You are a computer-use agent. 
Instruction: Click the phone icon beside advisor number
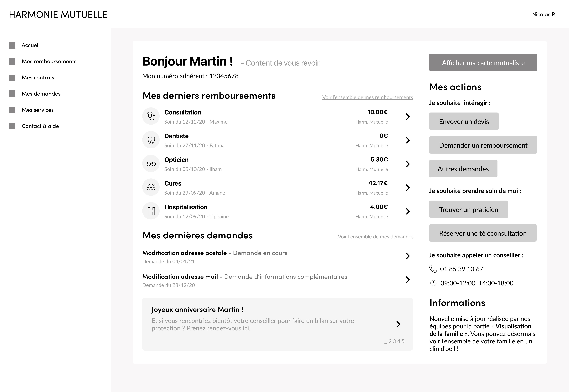(x=433, y=269)
